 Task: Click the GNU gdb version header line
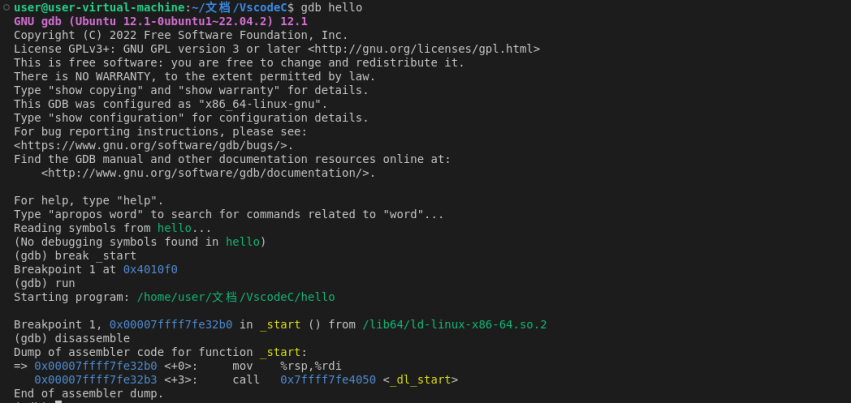[161, 21]
